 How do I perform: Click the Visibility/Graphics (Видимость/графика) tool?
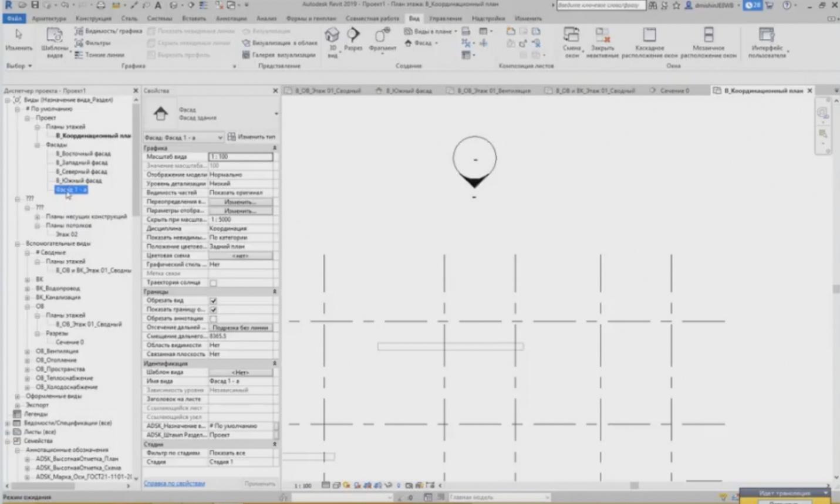click(x=108, y=31)
